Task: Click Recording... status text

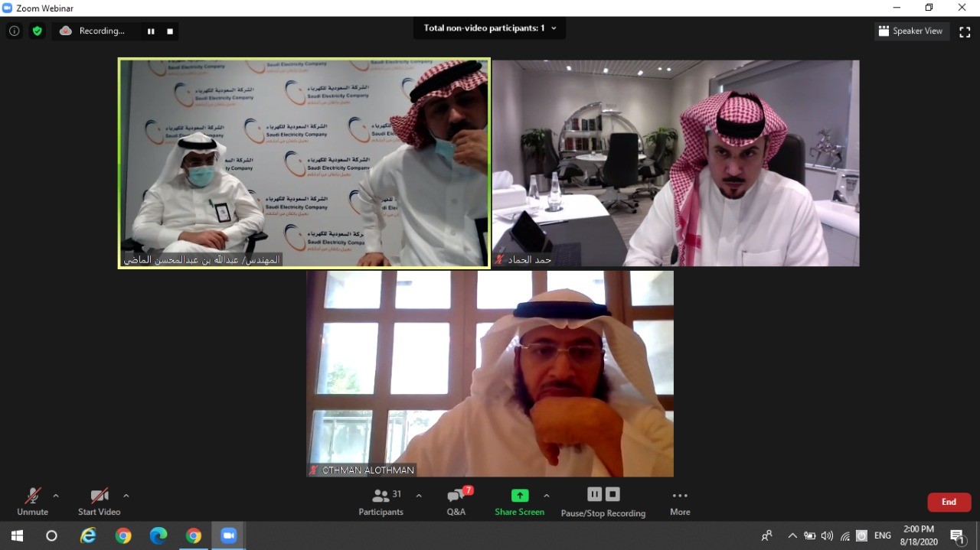Action: point(102,31)
